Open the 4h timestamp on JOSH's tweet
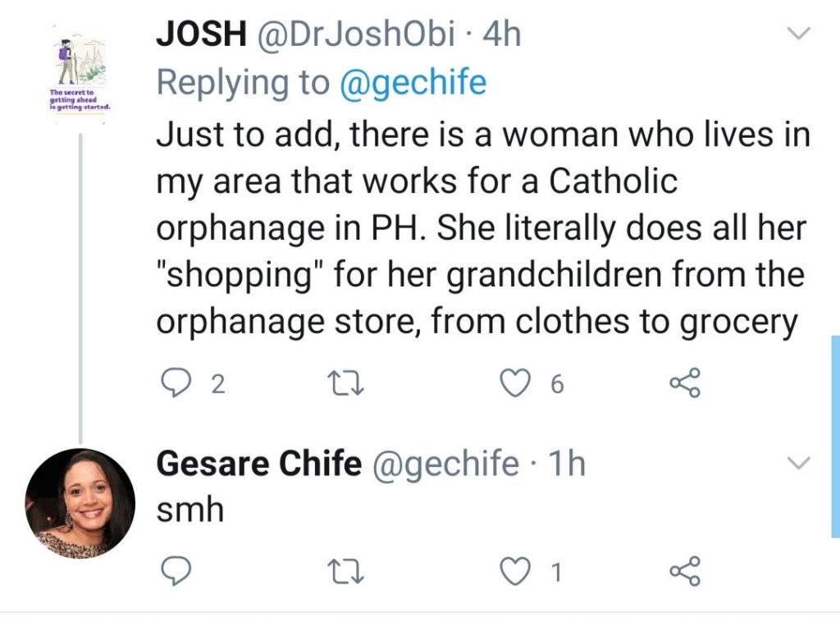The width and height of the screenshot is (840, 619). 502,33
